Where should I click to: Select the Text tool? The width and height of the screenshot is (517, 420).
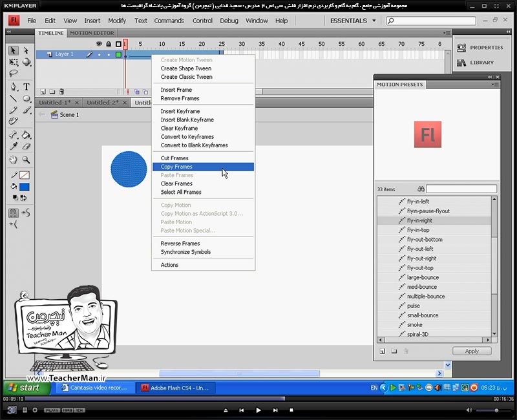[26, 87]
